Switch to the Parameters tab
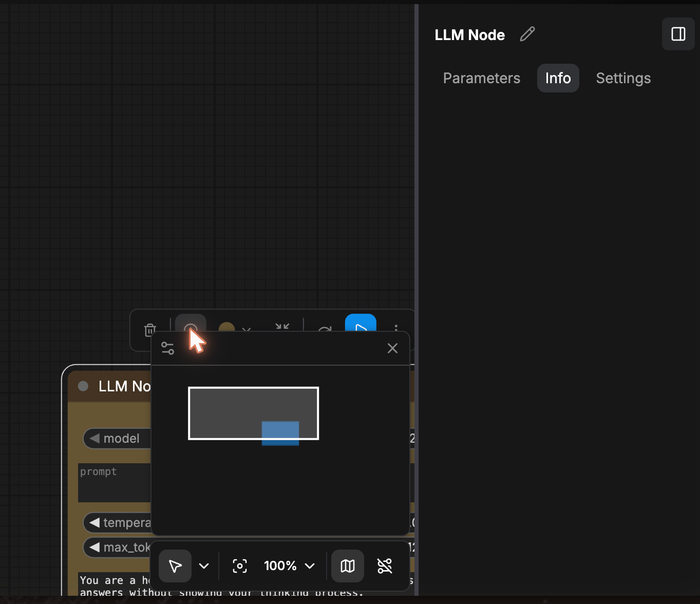Screen dimensions: 700x604 482,78
